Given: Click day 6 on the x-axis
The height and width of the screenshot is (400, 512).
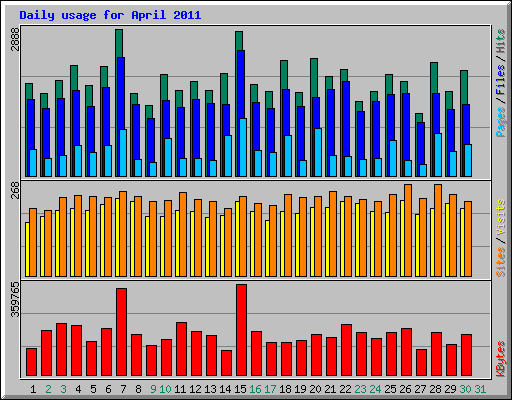Looking at the screenshot, I should [x=108, y=389].
